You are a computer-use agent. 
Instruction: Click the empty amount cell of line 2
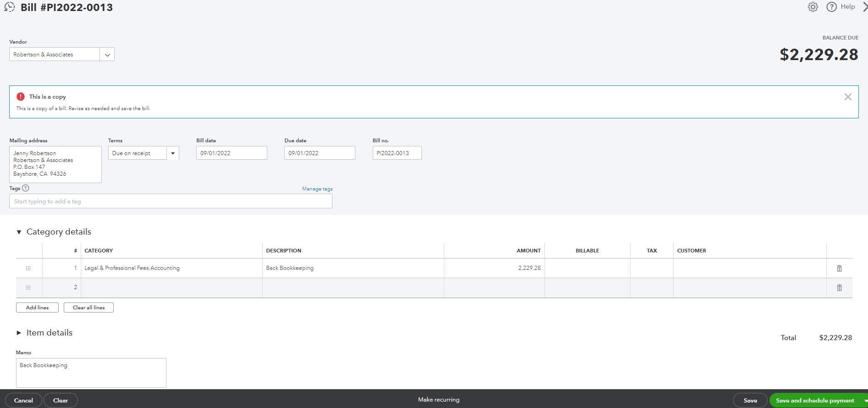tap(494, 288)
